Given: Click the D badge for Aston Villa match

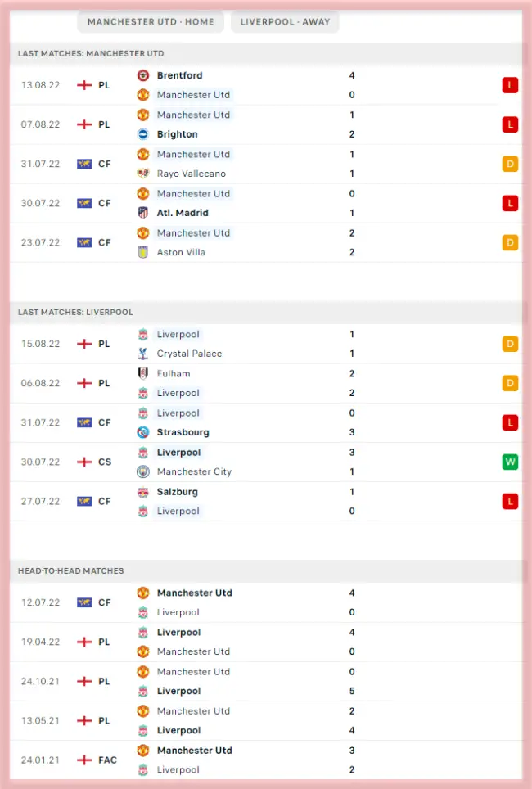Looking at the screenshot, I should (x=510, y=242).
